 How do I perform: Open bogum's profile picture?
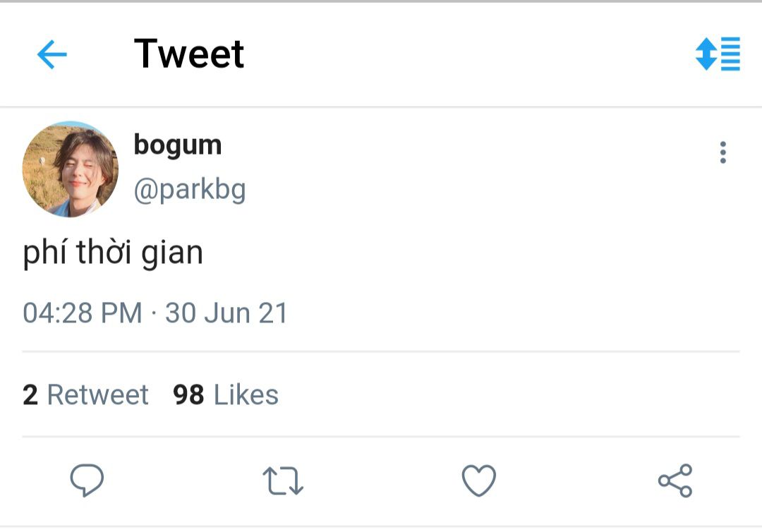[71, 169]
